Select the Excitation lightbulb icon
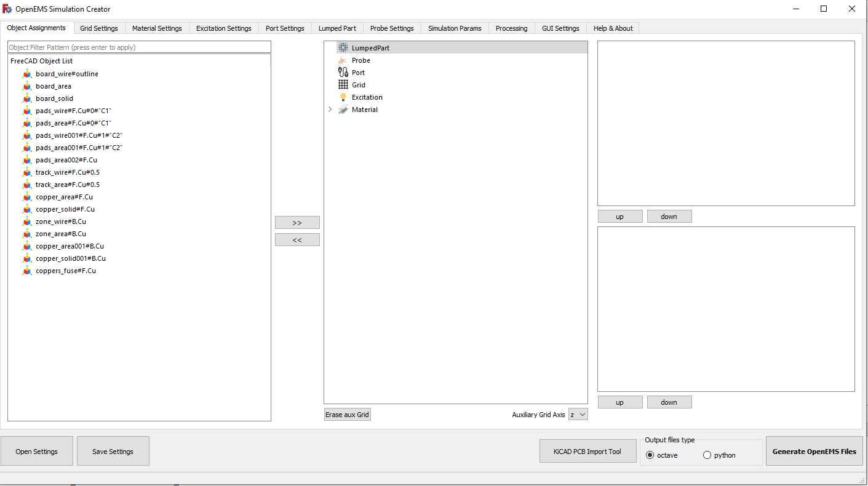Image resolution: width=868 pixels, height=486 pixels. 343,97
